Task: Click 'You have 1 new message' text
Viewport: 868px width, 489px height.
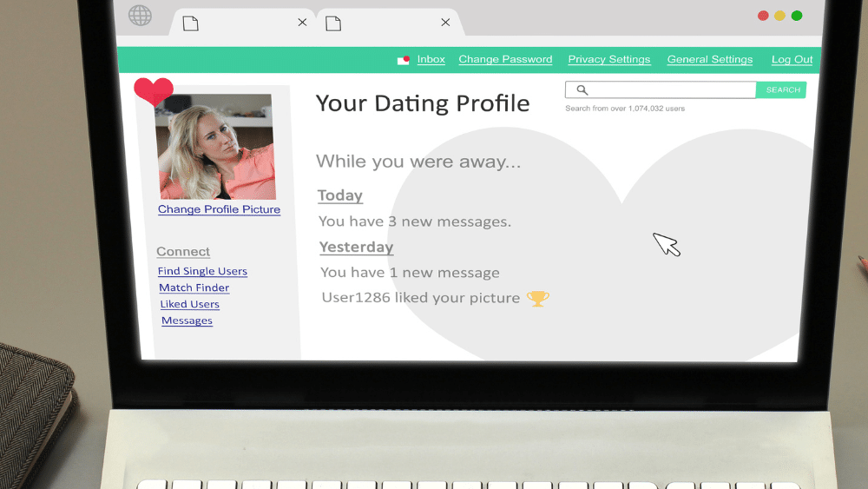Action: click(x=411, y=273)
